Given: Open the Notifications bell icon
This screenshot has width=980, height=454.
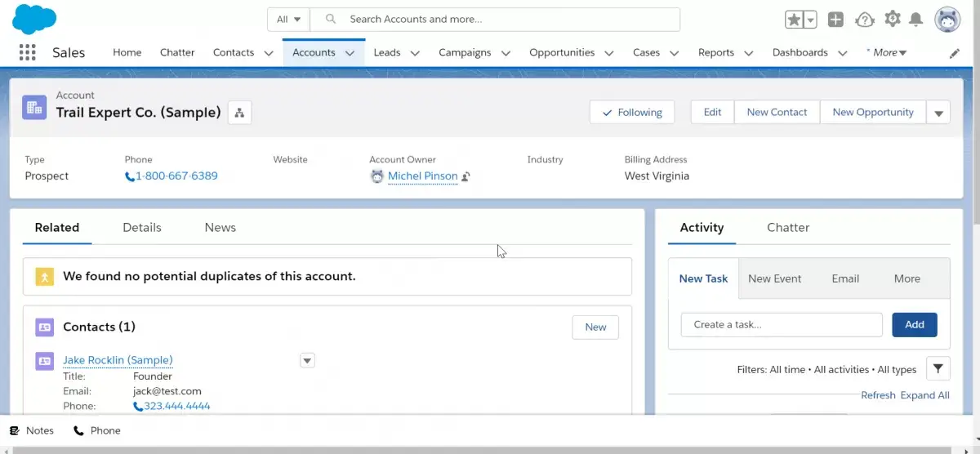Looking at the screenshot, I should pos(916,20).
